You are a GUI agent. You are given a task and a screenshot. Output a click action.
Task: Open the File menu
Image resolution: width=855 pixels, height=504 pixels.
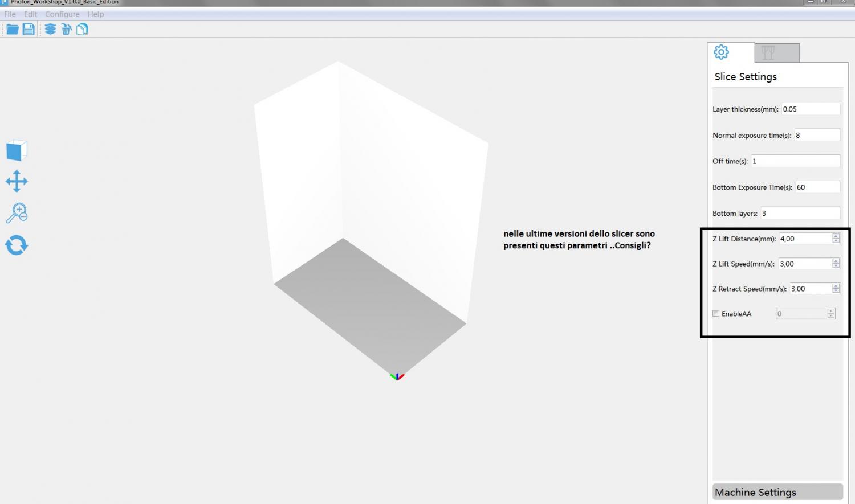tap(10, 14)
